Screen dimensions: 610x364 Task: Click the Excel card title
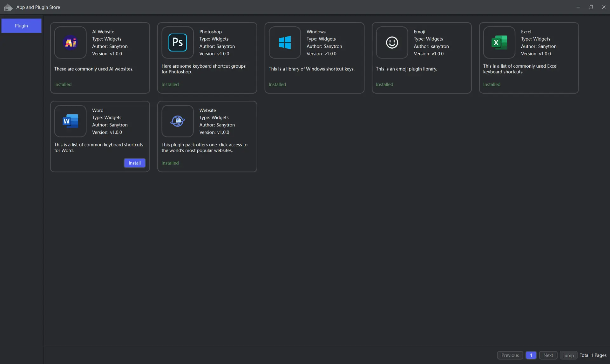[x=526, y=32]
